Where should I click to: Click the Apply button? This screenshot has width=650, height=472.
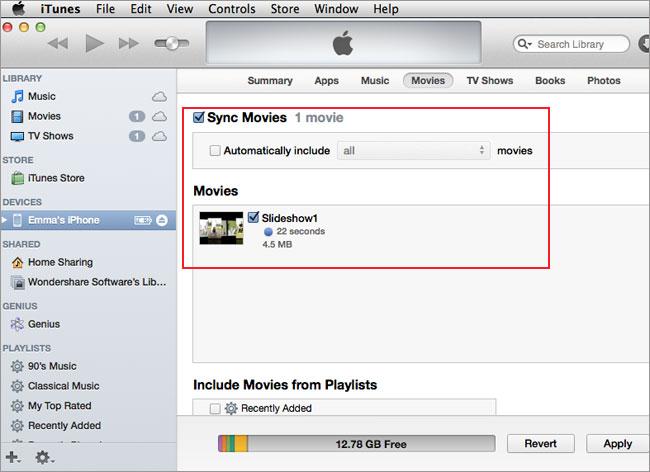618,444
